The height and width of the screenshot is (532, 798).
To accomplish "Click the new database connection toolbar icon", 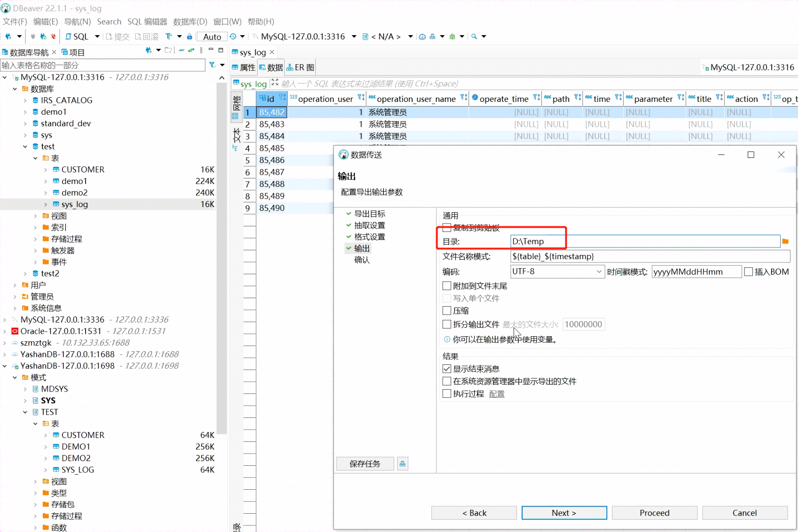I will [8, 36].
